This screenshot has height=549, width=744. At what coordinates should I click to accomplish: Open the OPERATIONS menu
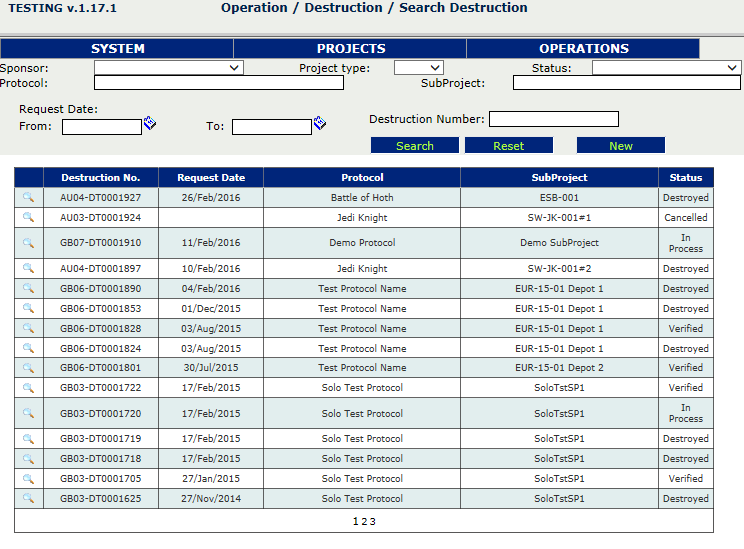tap(584, 48)
